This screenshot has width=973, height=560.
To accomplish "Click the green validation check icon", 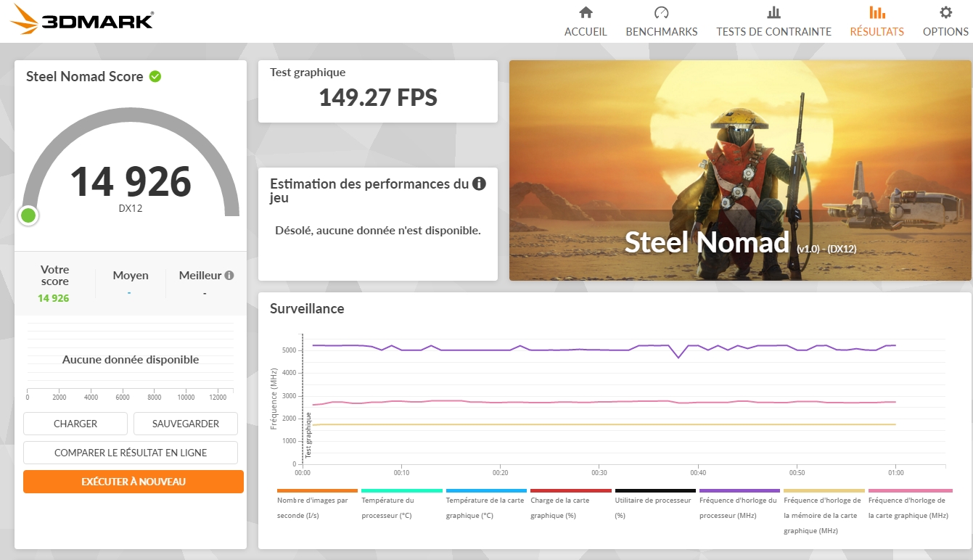I will tap(155, 76).
